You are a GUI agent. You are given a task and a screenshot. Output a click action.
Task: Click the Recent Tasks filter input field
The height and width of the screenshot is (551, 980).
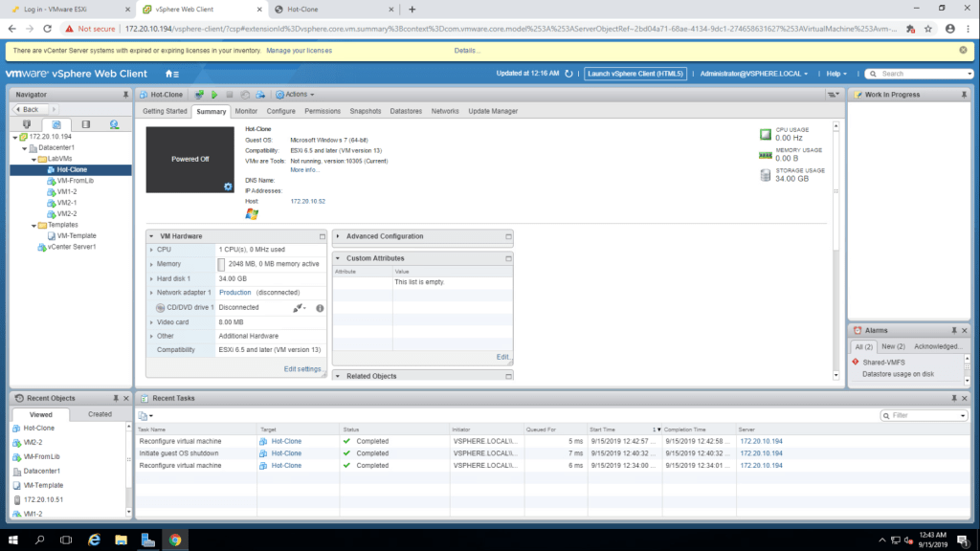tap(924, 416)
